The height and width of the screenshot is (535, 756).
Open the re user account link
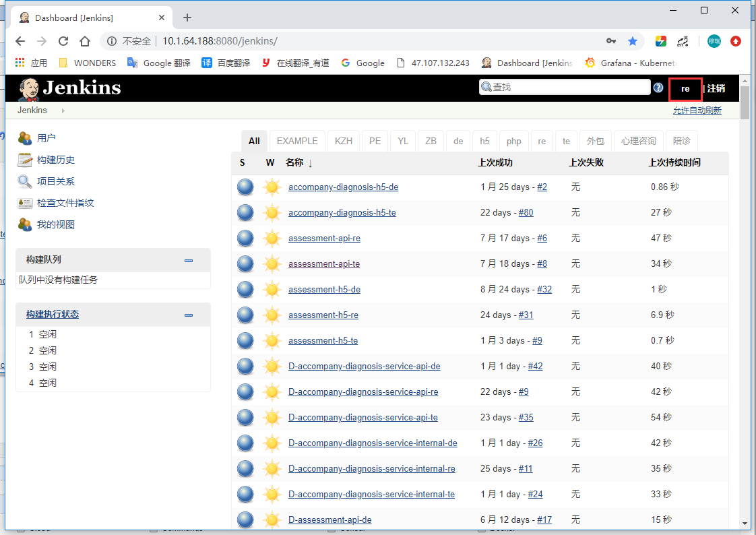[685, 89]
